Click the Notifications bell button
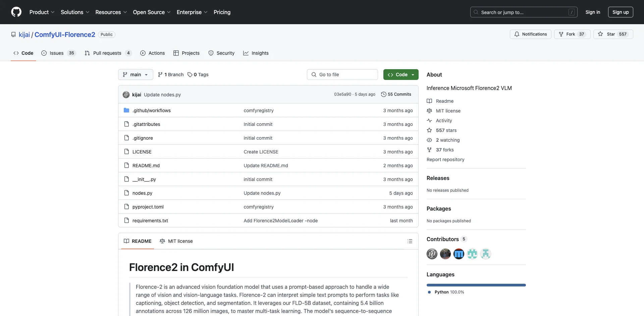 (531, 34)
